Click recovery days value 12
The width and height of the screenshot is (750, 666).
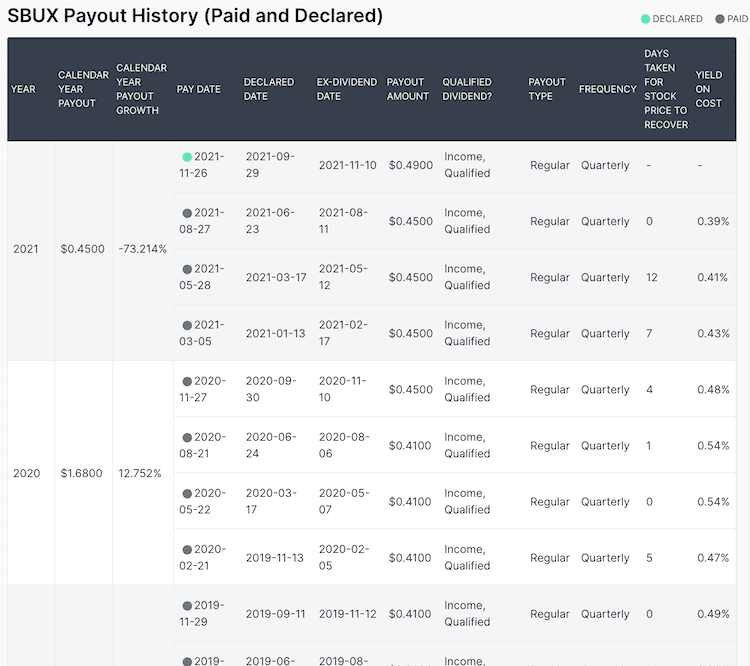point(652,278)
